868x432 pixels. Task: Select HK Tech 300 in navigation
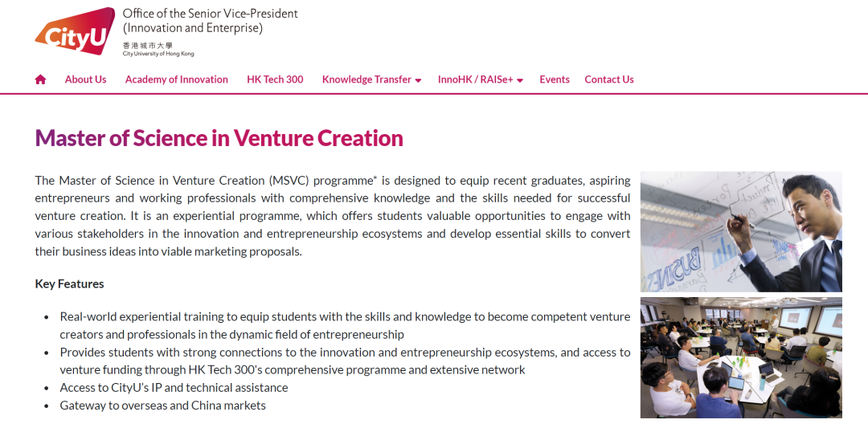point(275,79)
